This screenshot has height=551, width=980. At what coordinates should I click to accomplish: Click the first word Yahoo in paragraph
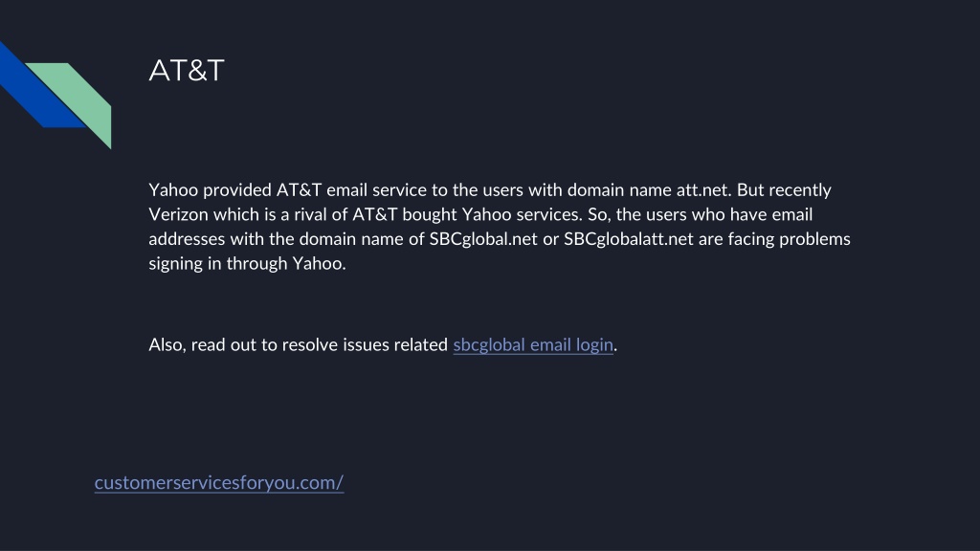pyautogui.click(x=173, y=190)
